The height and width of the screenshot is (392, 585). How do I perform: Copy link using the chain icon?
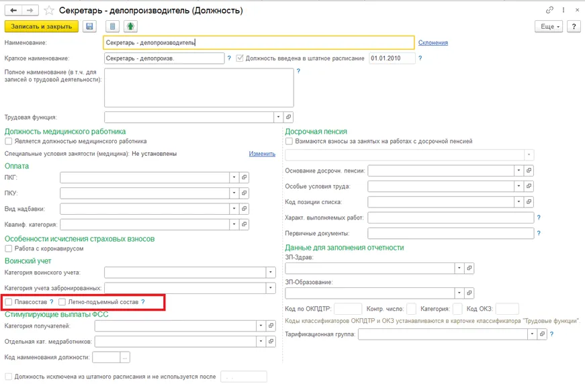[550, 11]
